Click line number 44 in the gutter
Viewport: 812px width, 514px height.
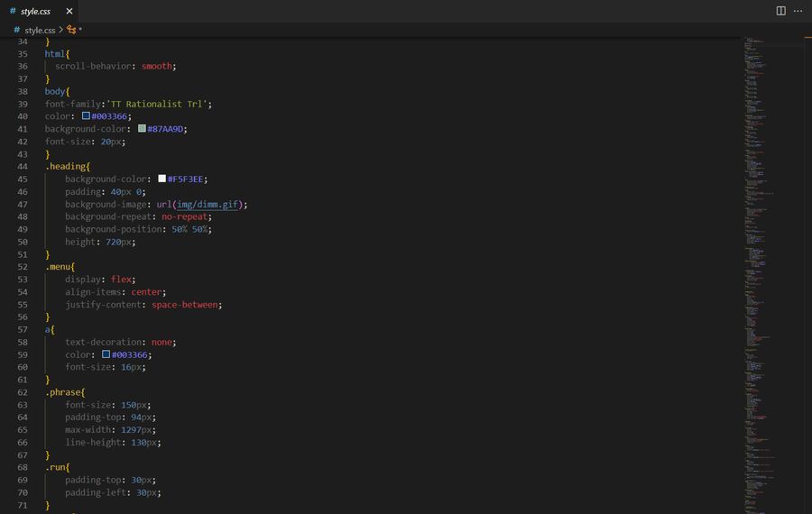(x=23, y=167)
